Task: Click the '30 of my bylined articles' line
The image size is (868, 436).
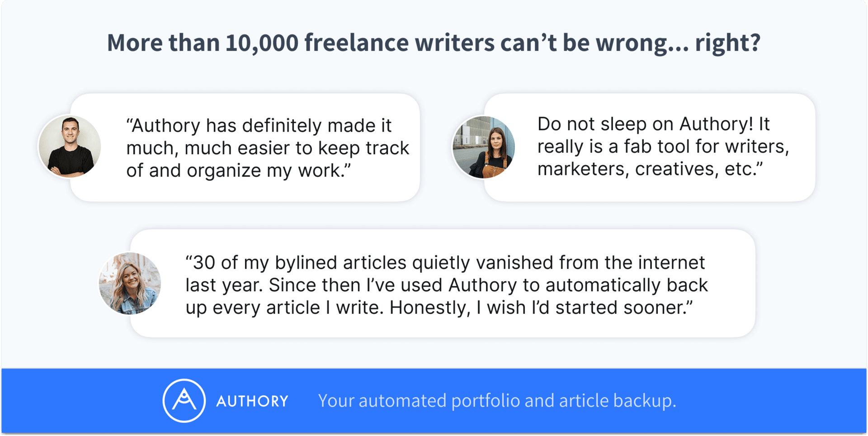Action: [x=445, y=263]
